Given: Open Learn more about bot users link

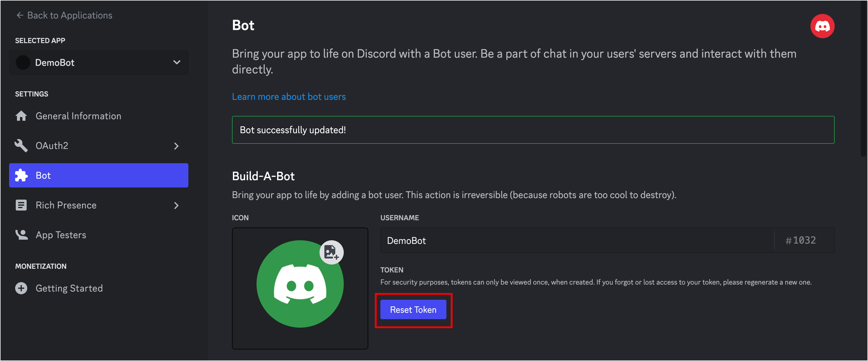Looking at the screenshot, I should point(288,96).
